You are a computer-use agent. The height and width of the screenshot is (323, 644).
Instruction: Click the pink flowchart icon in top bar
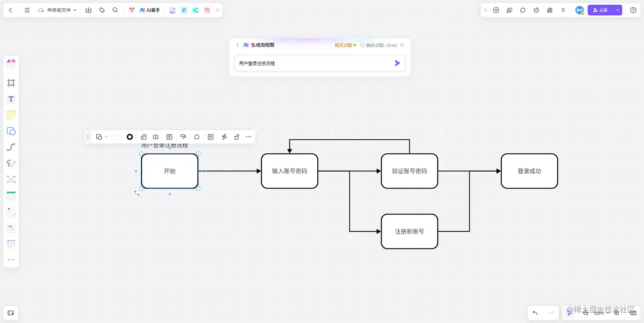point(207,10)
